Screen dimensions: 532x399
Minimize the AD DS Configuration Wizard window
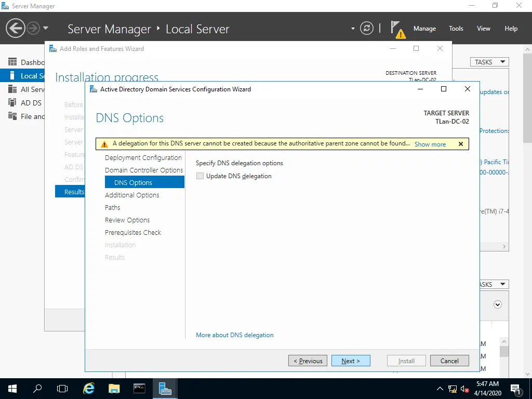[420, 89]
